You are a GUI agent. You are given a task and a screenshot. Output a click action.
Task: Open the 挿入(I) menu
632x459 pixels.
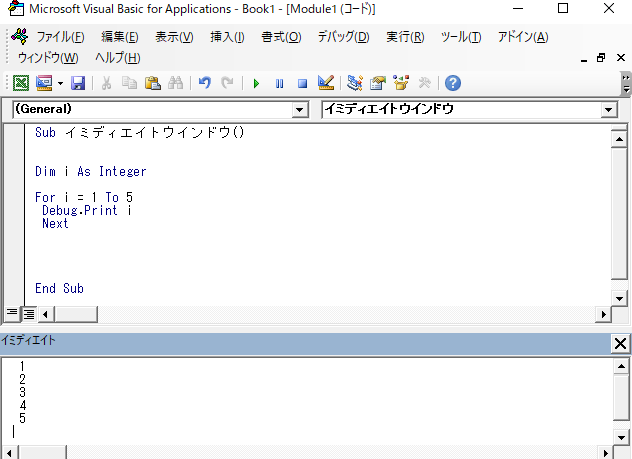tap(227, 37)
